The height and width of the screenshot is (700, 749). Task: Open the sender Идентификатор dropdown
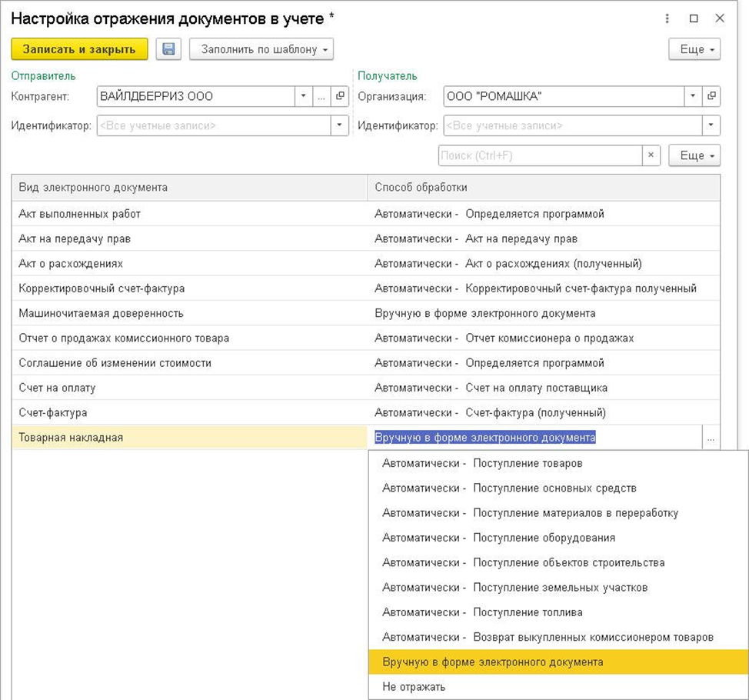pos(340,125)
